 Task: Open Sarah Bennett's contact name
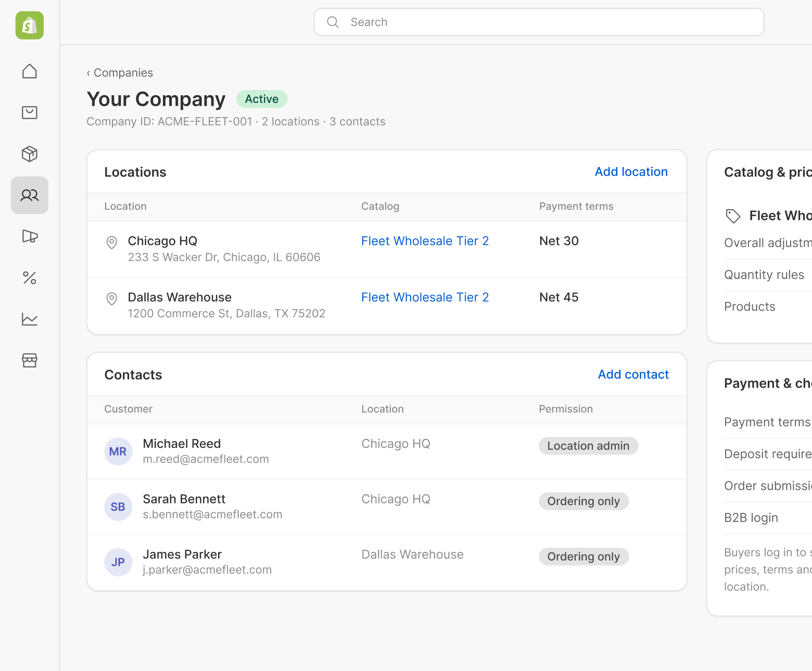[184, 499]
